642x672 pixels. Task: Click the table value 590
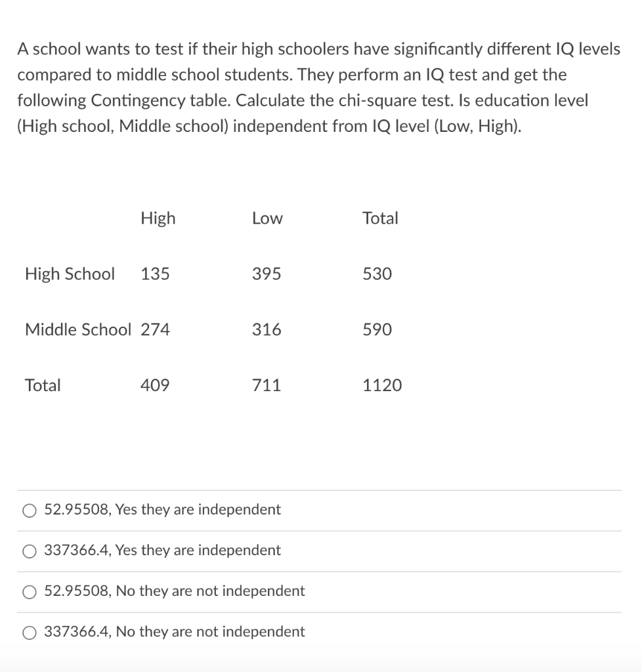(x=375, y=330)
